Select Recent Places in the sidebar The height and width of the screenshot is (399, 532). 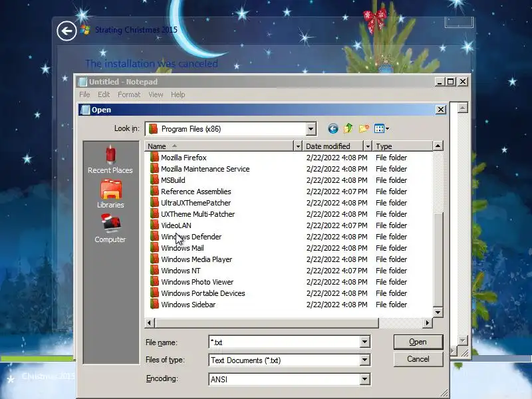(110, 160)
